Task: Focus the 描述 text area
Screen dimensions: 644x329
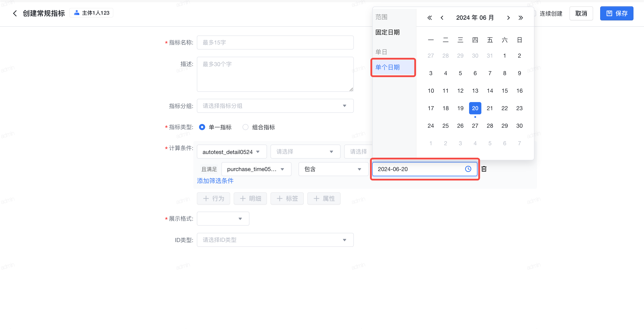Action: tap(275, 74)
